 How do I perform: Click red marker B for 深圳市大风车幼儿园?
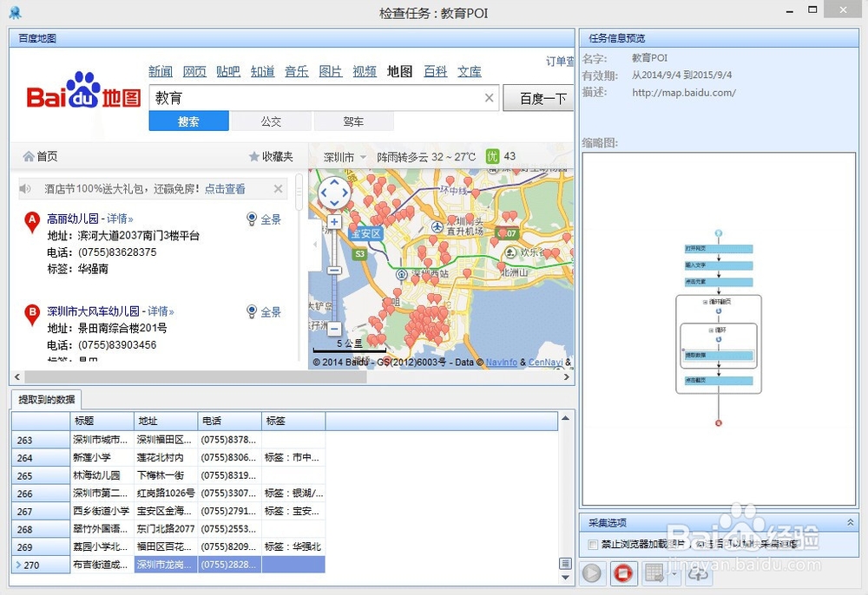32,314
